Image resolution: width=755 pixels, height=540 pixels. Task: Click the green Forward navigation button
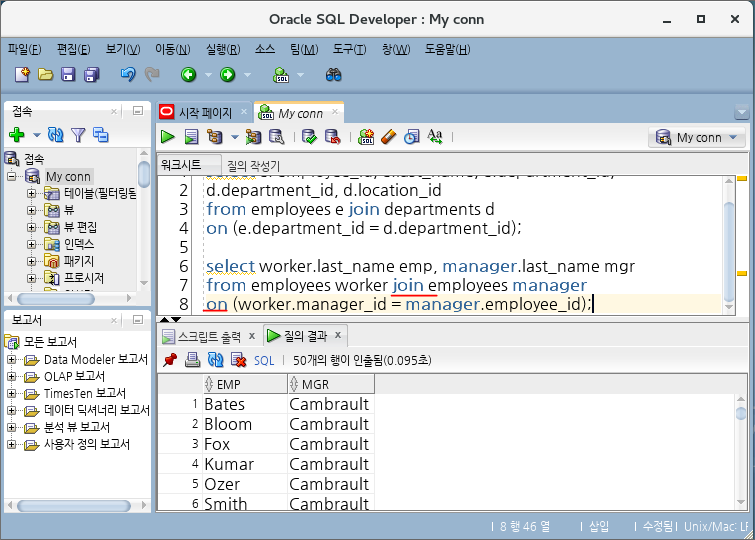tap(227, 75)
